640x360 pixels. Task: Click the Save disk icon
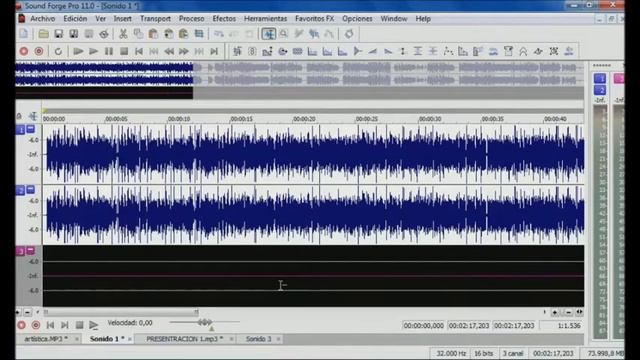click(58, 34)
